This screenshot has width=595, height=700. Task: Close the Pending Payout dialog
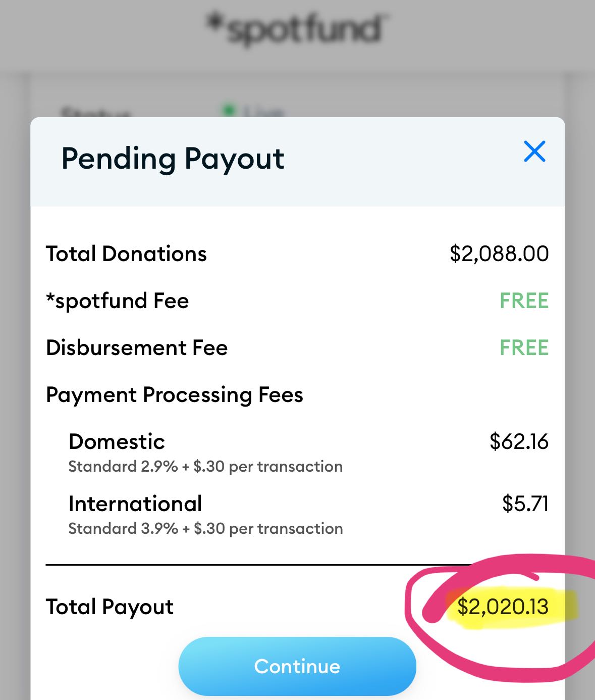pos(534,152)
